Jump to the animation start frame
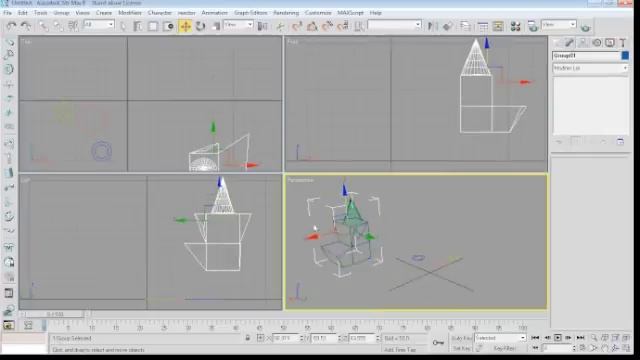The image size is (640, 360). [x=535, y=338]
